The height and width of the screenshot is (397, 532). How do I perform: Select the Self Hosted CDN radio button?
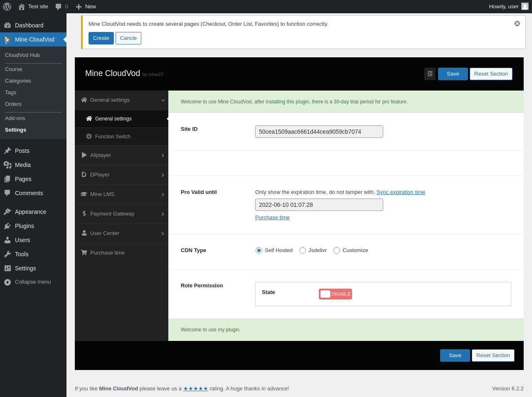pyautogui.click(x=259, y=250)
